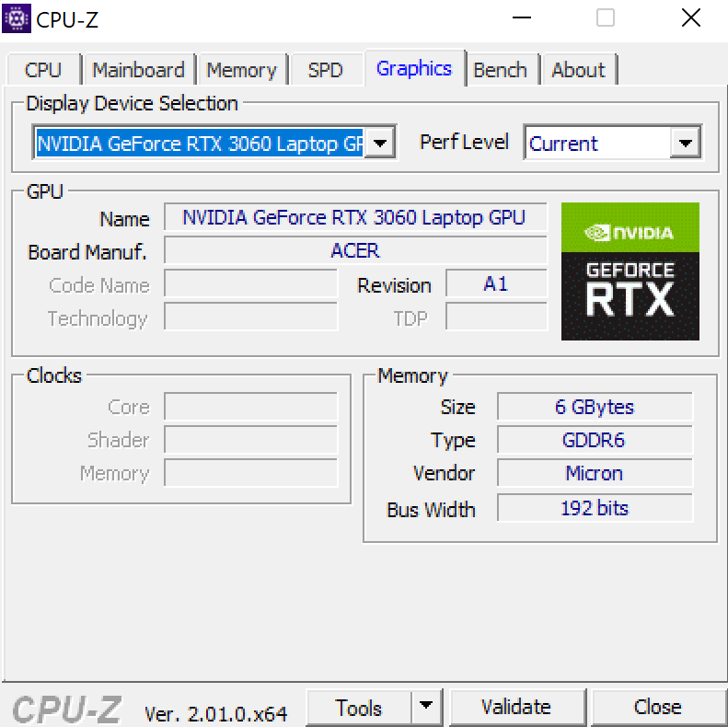
Task: Open the Mainboard tab
Action: 138,70
